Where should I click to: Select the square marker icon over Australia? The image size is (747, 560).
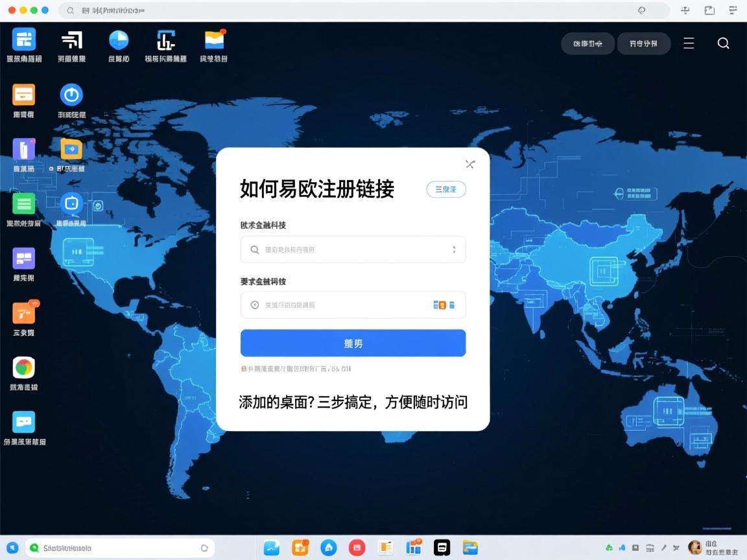tap(669, 410)
